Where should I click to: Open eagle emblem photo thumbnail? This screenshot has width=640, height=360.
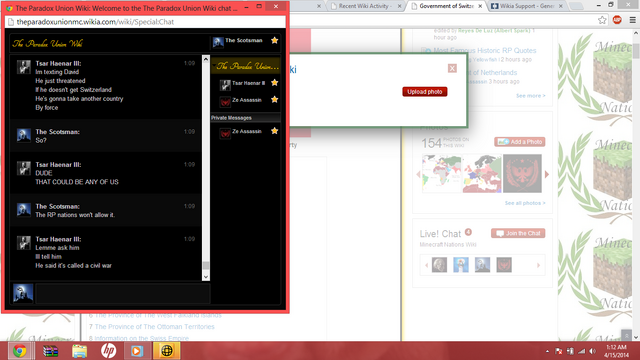coord(522,173)
